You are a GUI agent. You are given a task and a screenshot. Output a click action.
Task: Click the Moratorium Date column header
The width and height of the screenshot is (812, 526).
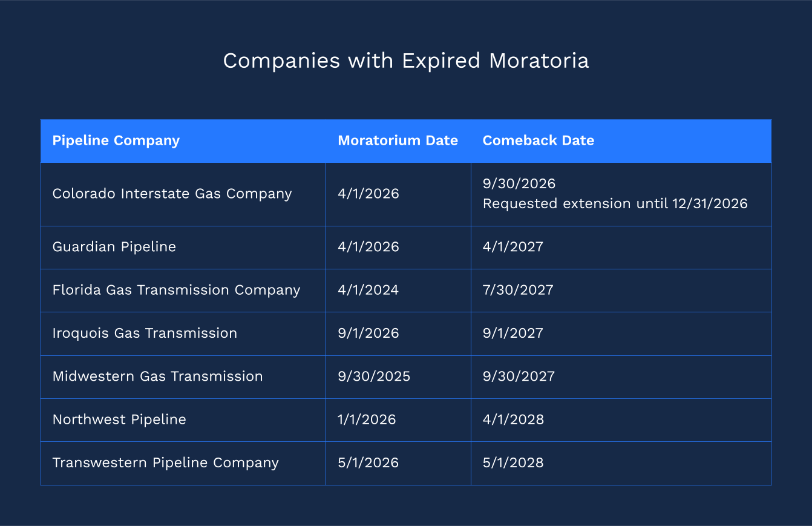398,140
